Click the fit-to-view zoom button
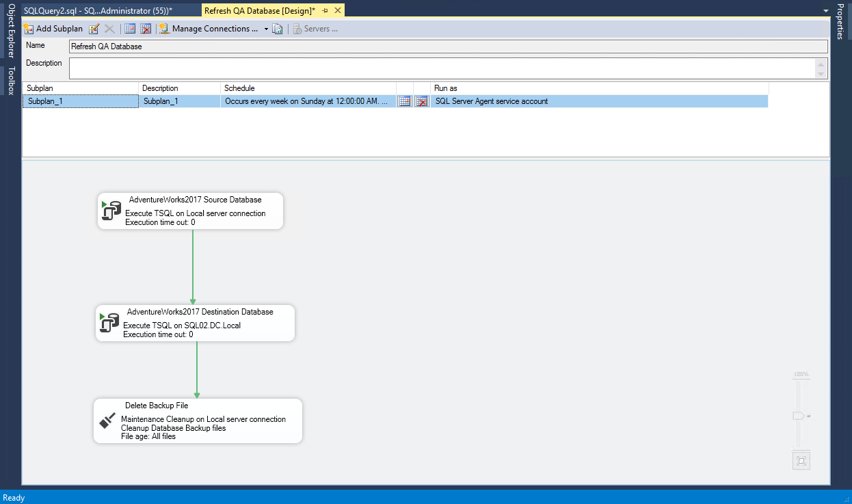This screenshot has width=852, height=504. (801, 461)
